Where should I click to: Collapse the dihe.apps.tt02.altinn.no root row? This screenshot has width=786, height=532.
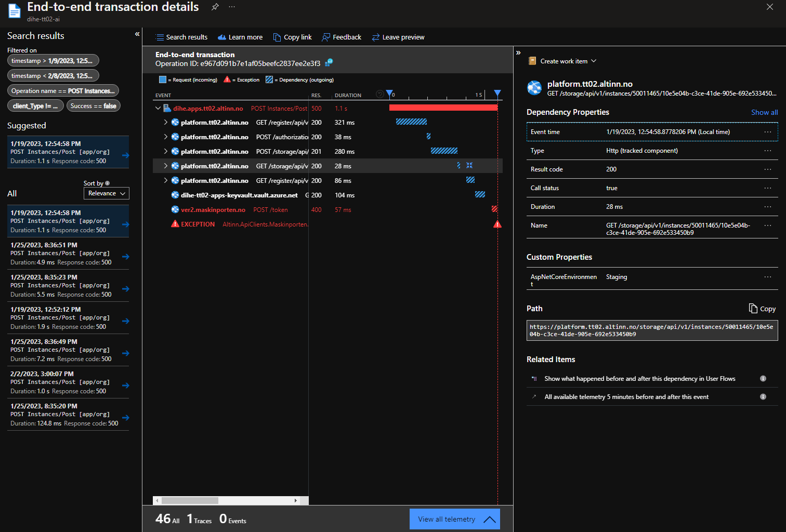click(158, 109)
